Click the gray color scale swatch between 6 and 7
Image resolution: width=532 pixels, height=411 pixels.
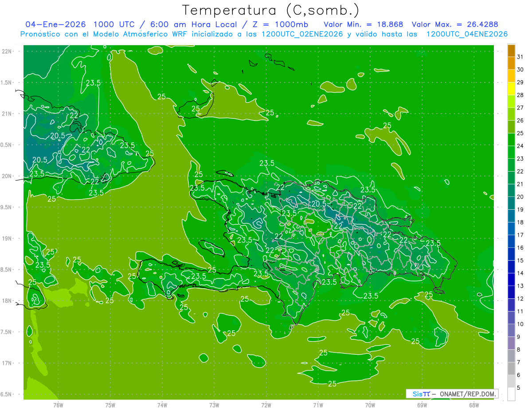[511, 368]
